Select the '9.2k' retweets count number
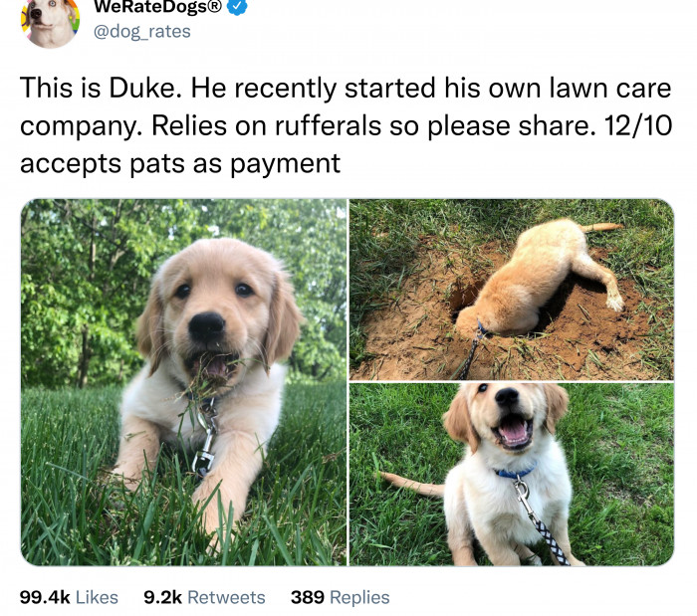This screenshot has height=616, width=697. tap(162, 597)
